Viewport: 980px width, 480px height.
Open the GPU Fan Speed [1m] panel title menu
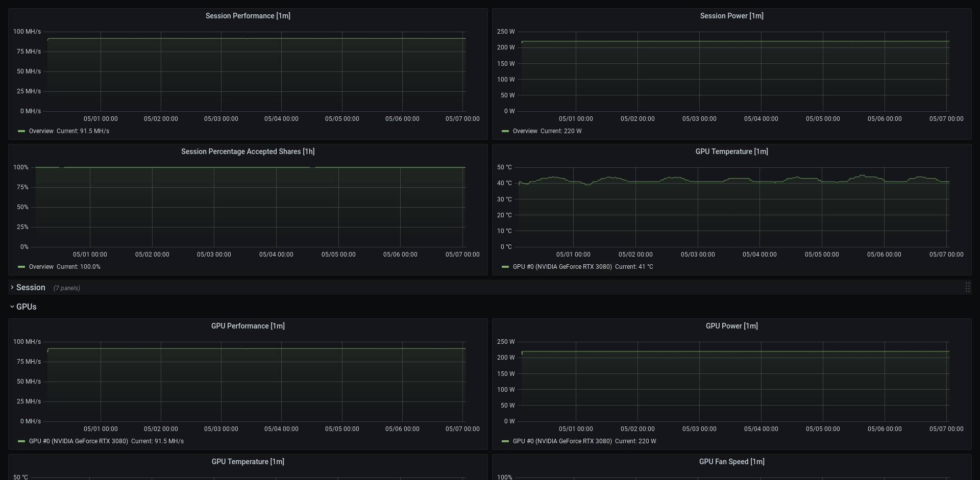click(x=732, y=462)
